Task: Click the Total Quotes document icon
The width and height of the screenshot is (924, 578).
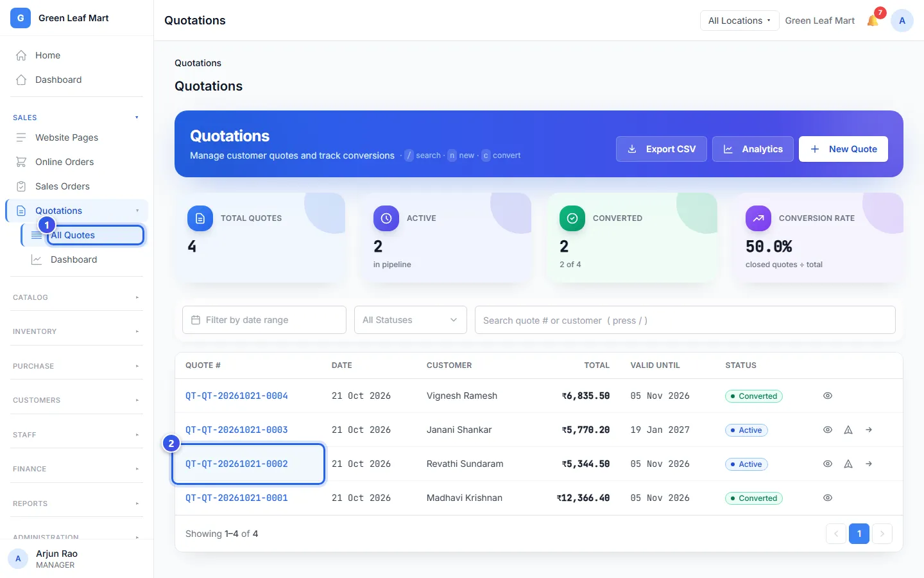Action: point(200,218)
